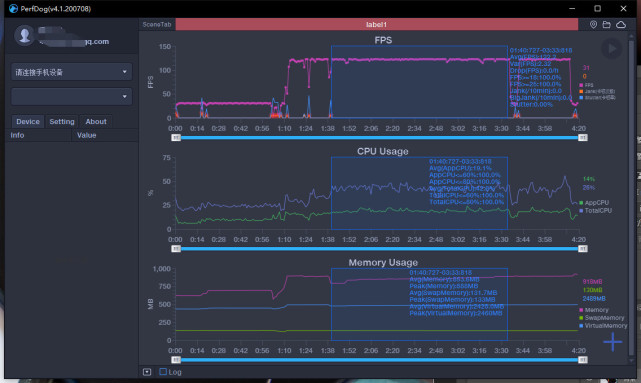The height and width of the screenshot is (383, 641).
Task: Click the blue plus icon to add chart
Action: 612,342
